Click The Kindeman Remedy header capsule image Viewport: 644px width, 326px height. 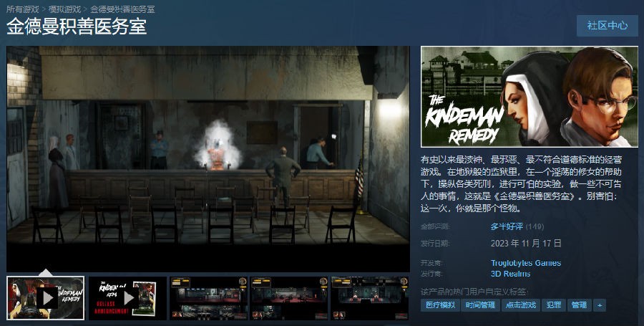(530, 97)
